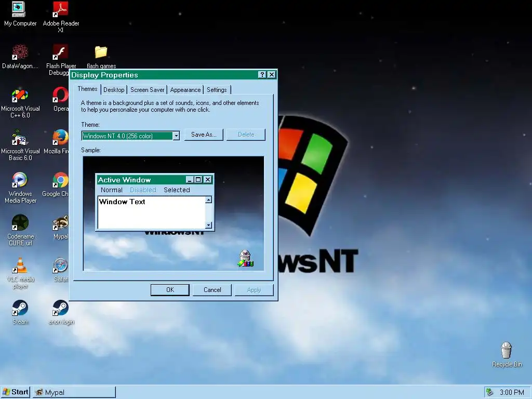Open the Settings tab
This screenshot has width=532, height=399.
(x=217, y=90)
